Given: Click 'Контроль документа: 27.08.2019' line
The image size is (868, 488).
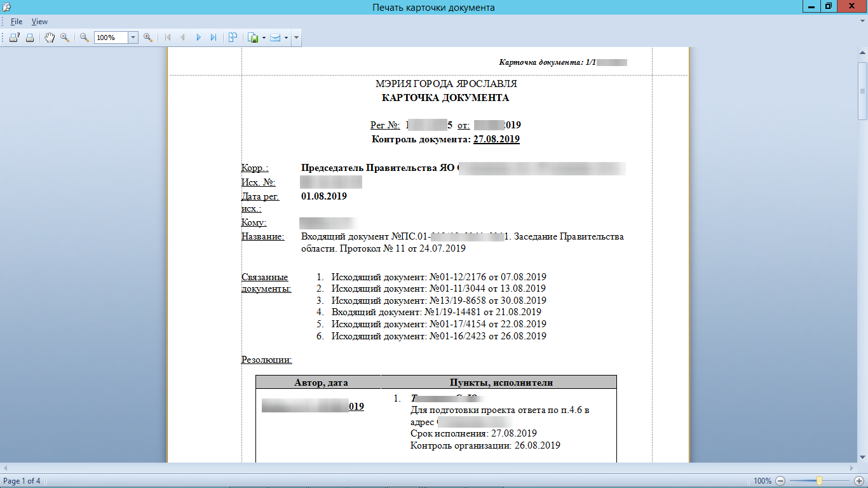Looking at the screenshot, I should click(445, 139).
